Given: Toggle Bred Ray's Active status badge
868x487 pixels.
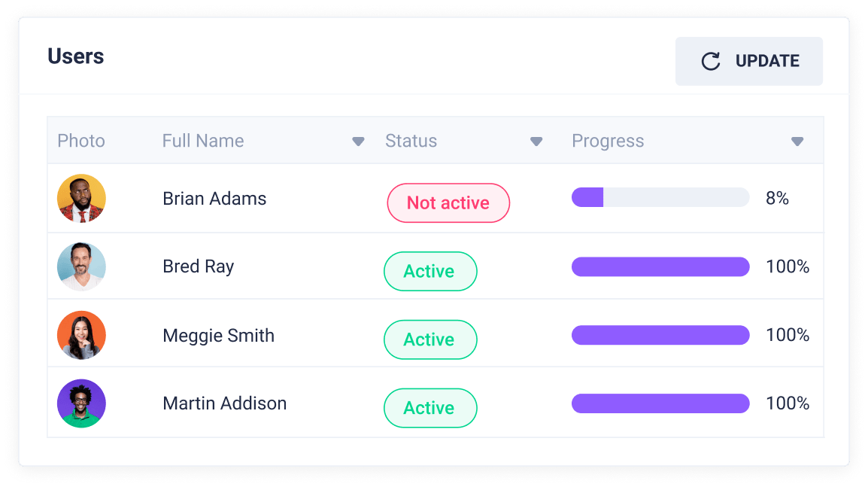Looking at the screenshot, I should point(430,271).
